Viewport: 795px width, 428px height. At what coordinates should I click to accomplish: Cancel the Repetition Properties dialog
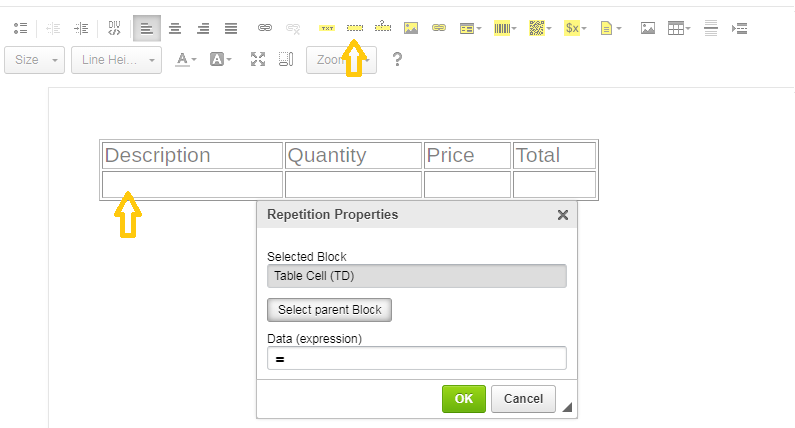pos(523,399)
